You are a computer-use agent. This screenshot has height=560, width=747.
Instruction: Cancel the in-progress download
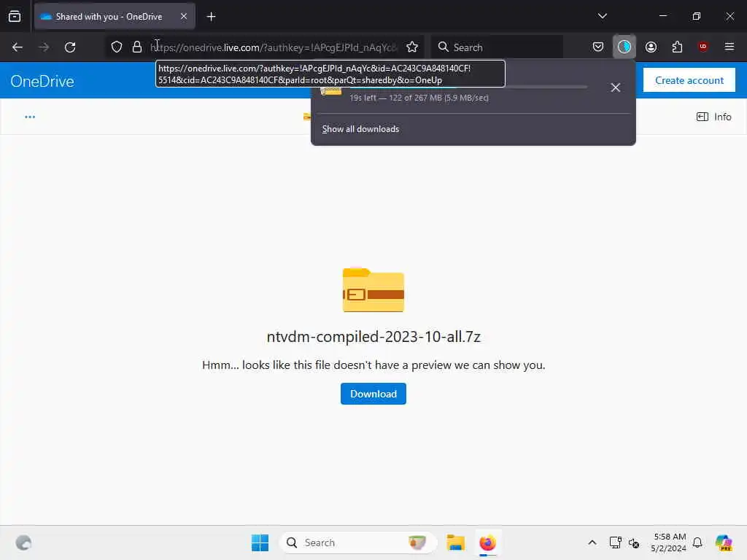616,87
